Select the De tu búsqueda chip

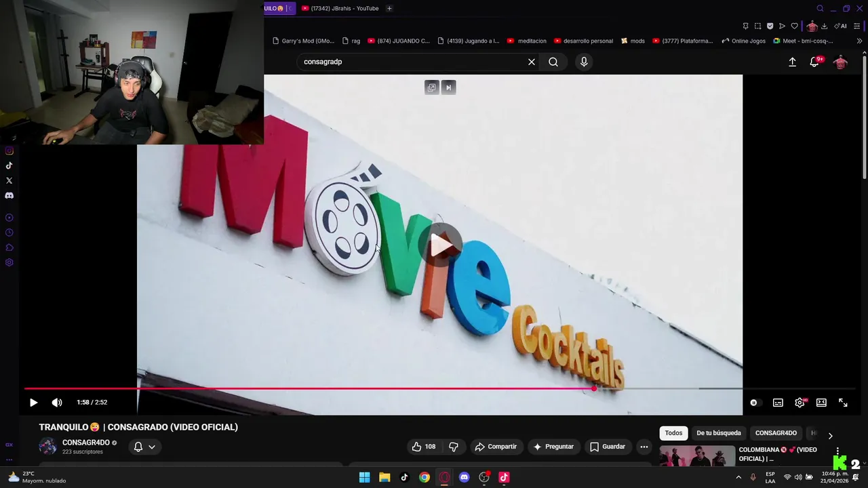click(719, 433)
